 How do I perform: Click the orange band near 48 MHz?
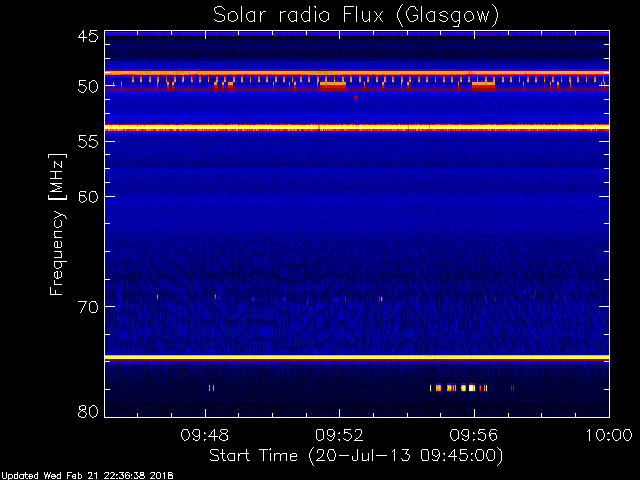coord(357,73)
